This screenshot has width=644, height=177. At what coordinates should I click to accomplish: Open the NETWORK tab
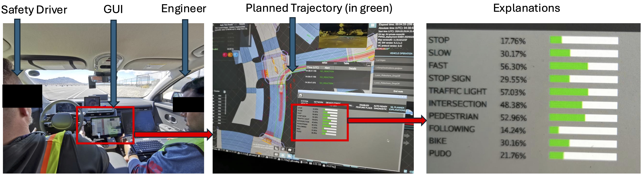(x=318, y=102)
